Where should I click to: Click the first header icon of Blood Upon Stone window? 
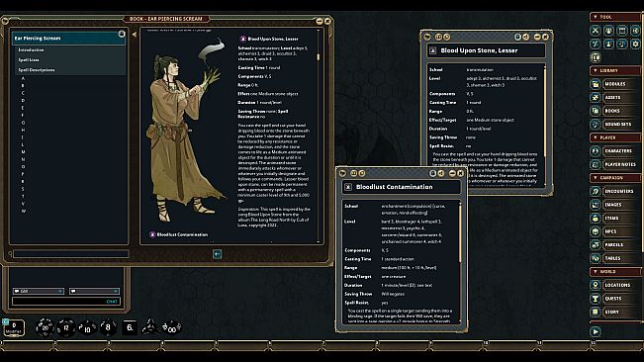click(427, 37)
